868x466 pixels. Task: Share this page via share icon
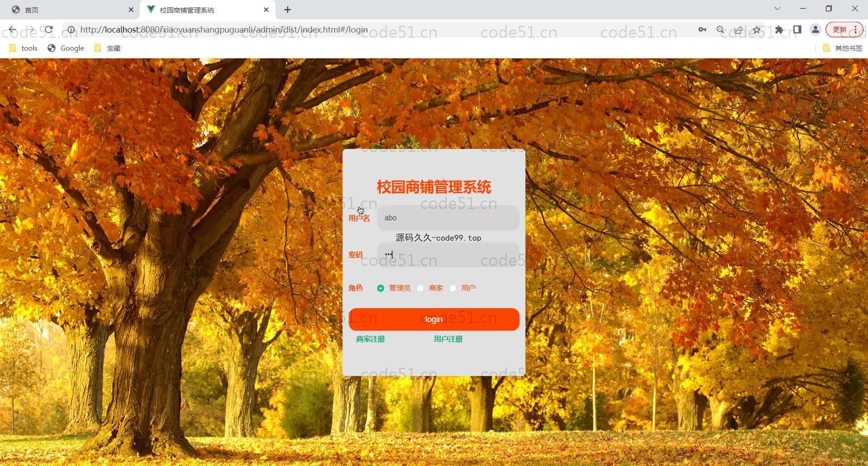click(x=738, y=30)
